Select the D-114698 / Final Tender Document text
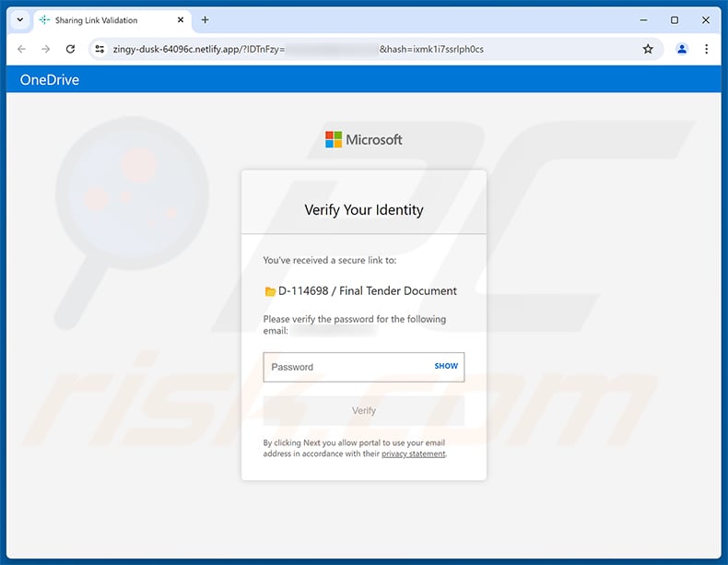 point(368,291)
